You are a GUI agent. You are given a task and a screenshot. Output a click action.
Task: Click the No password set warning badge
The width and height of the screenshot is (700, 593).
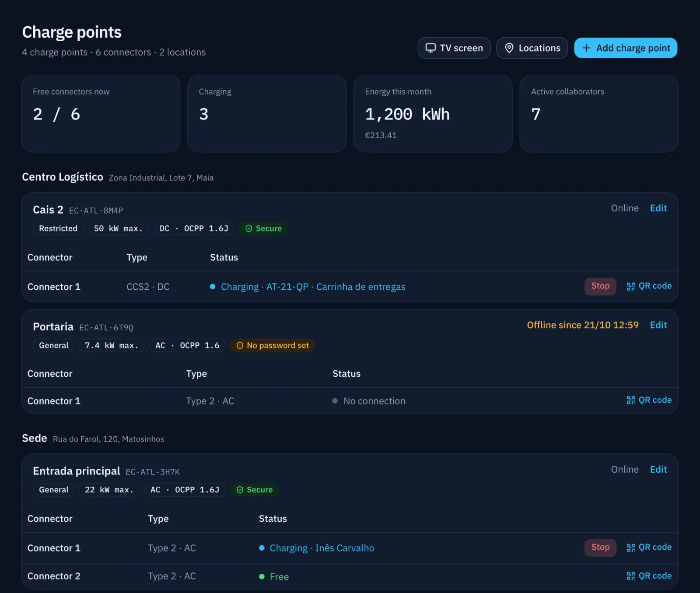[272, 345]
